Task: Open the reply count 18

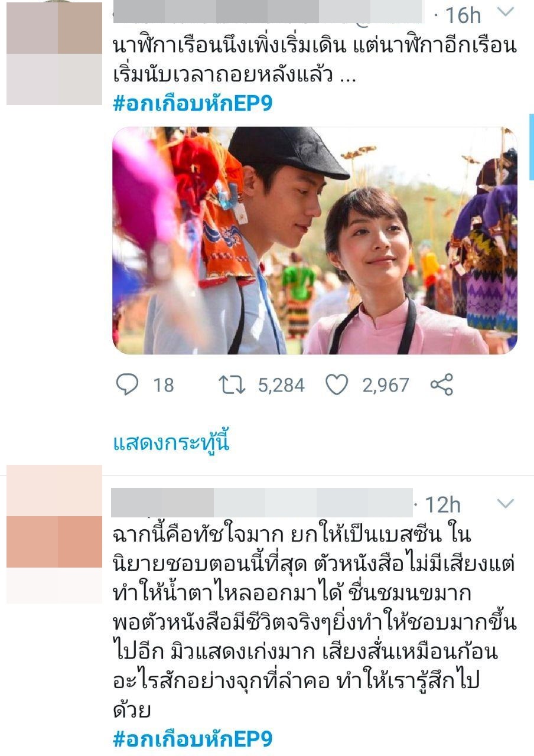Action: [x=164, y=386]
